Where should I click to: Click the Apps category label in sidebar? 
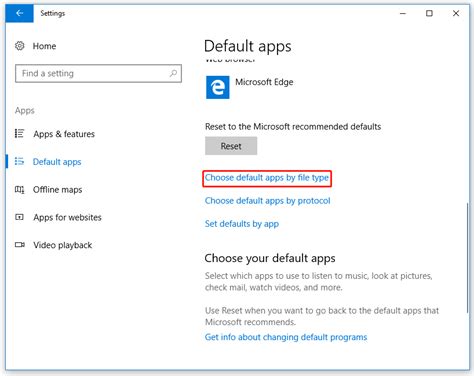pos(25,111)
